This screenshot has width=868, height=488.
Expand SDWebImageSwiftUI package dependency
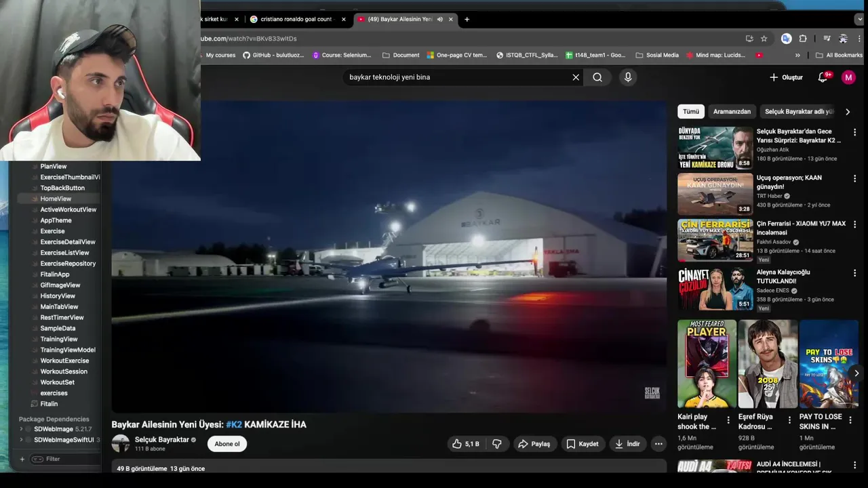22,440
